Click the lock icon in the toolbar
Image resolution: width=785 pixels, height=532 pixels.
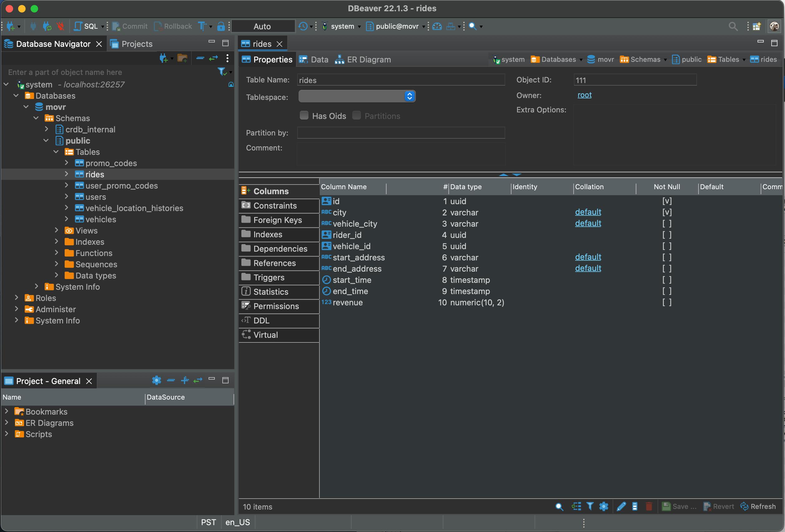(221, 26)
